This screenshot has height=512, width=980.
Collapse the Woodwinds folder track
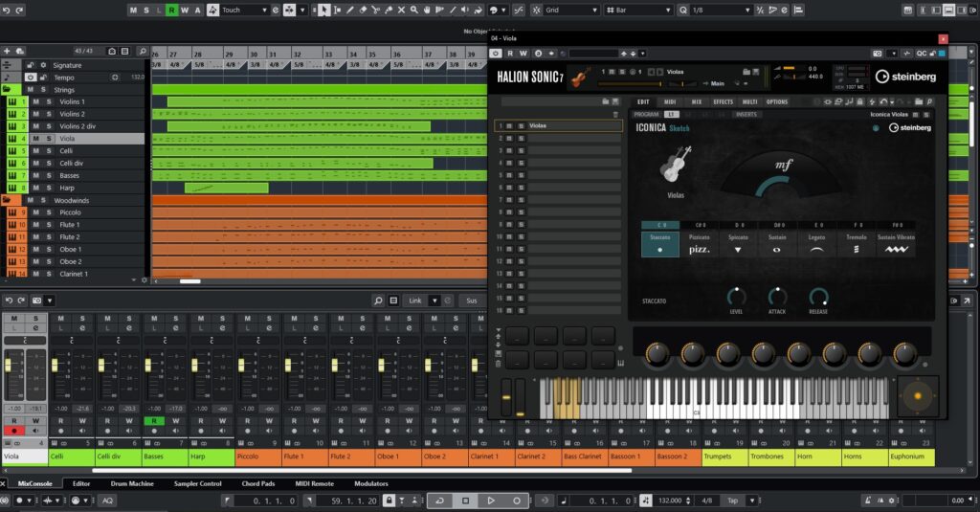pos(7,200)
